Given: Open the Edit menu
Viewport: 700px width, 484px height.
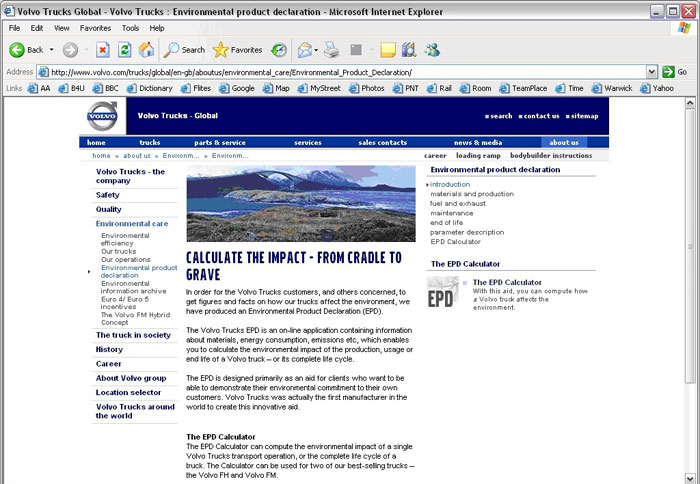Looking at the screenshot, I should pyautogui.click(x=37, y=28).
